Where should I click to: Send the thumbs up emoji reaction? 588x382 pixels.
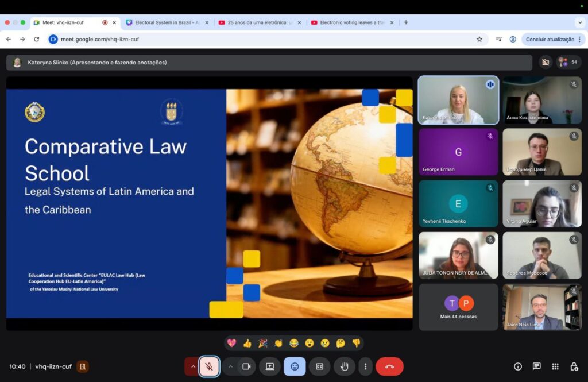247,343
